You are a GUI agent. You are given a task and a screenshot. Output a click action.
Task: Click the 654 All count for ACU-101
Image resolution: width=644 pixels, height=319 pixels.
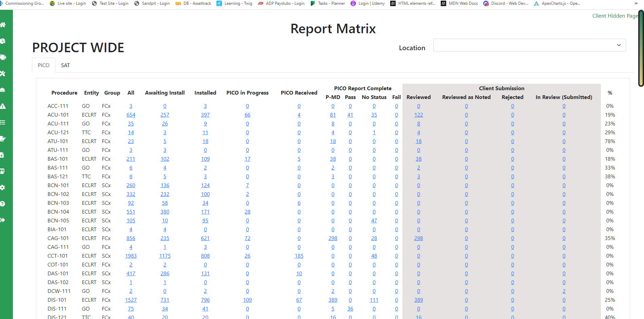click(x=131, y=115)
